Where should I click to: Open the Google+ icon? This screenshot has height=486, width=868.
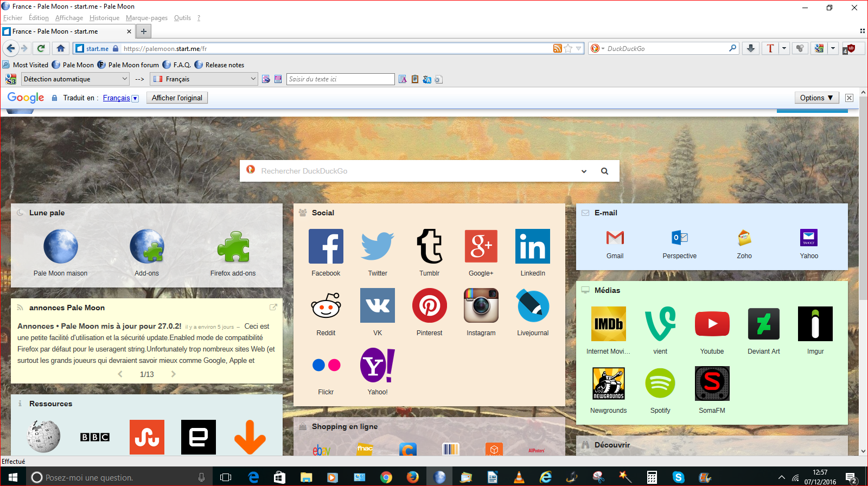tap(481, 246)
